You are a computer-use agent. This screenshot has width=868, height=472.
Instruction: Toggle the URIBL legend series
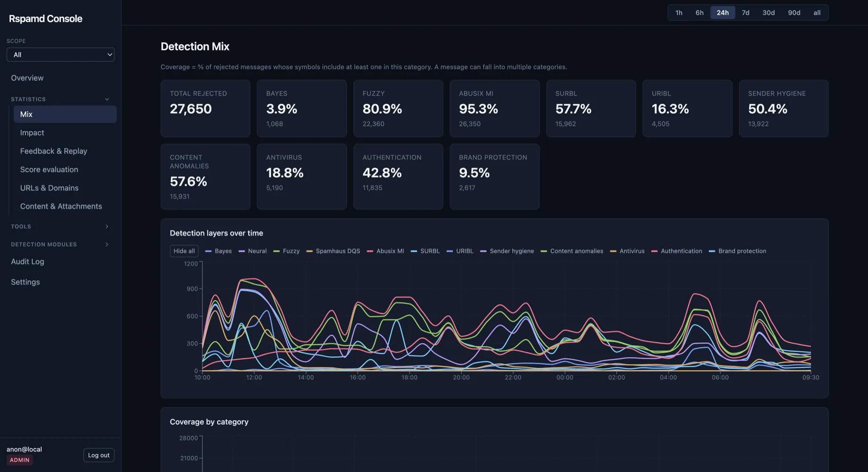point(460,251)
